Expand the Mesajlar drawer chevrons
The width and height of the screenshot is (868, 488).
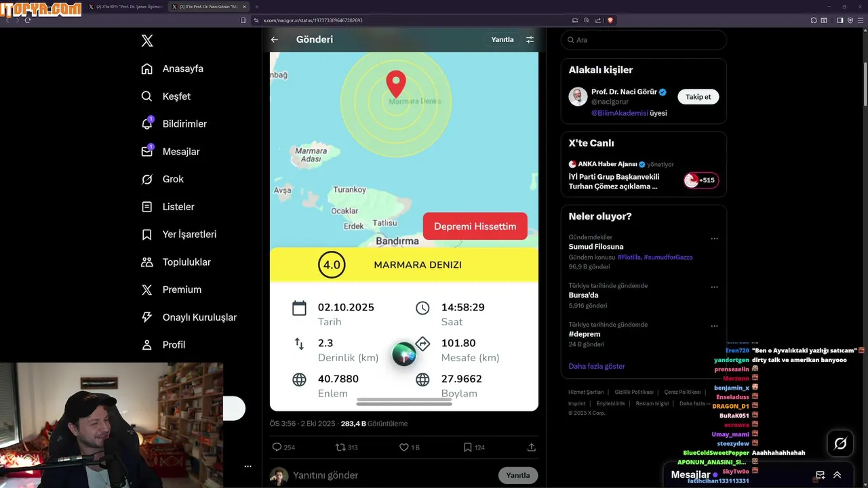click(x=837, y=475)
